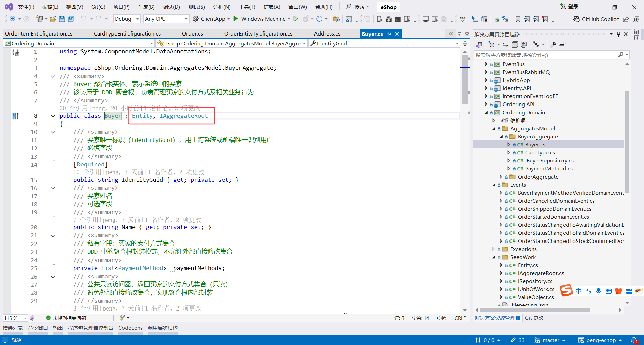The height and width of the screenshot is (345, 644).
Task: Switch views in Solution Explorer toolbar
Action: pyautogui.click(x=479, y=44)
